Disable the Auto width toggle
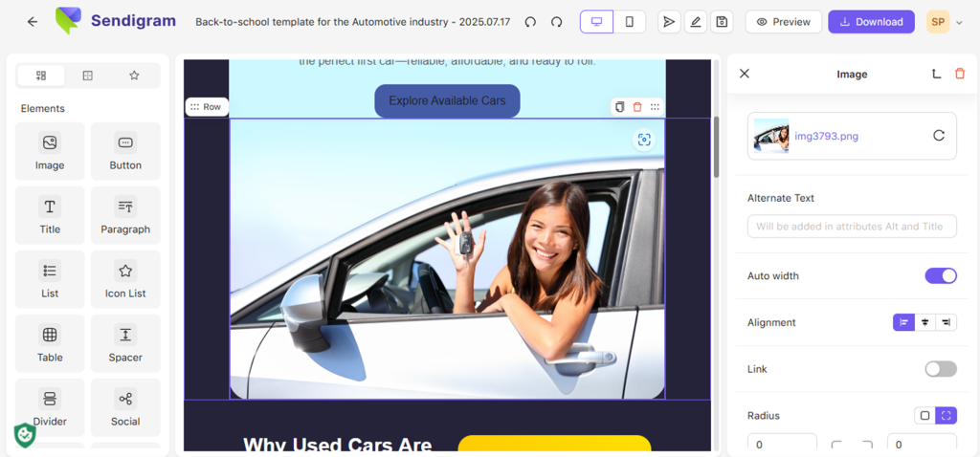The image size is (980, 457). click(941, 276)
